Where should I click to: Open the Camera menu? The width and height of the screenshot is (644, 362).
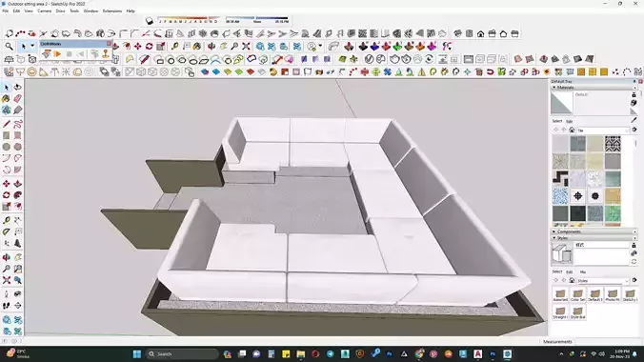pyautogui.click(x=45, y=11)
